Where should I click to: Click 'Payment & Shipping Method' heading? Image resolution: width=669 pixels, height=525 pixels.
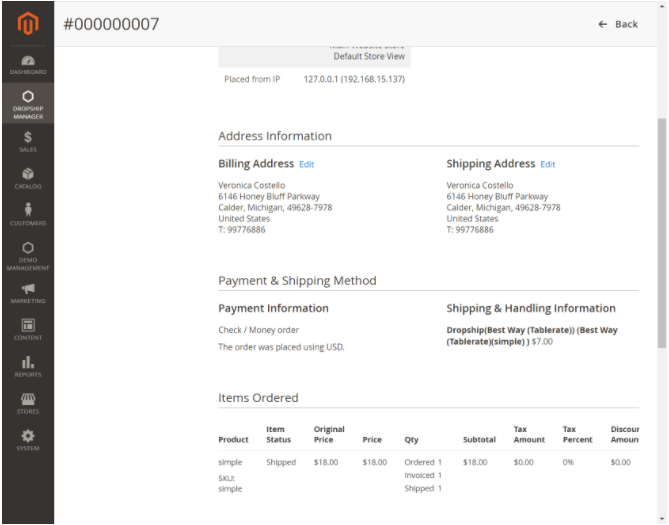[297, 281]
